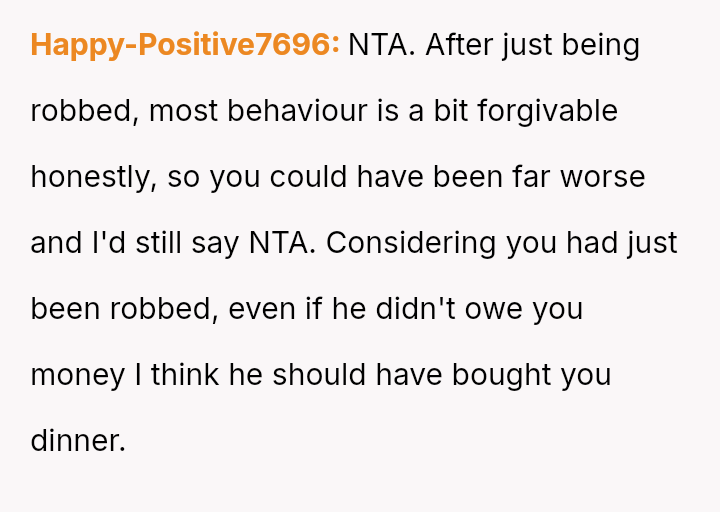Click the word 'owe' in the fifth line
720x512 pixels.
494,309
